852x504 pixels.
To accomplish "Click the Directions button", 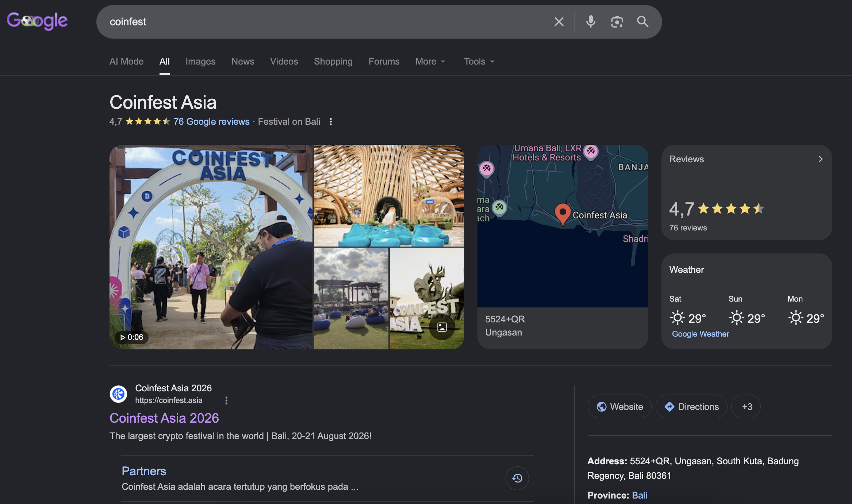I will point(691,407).
